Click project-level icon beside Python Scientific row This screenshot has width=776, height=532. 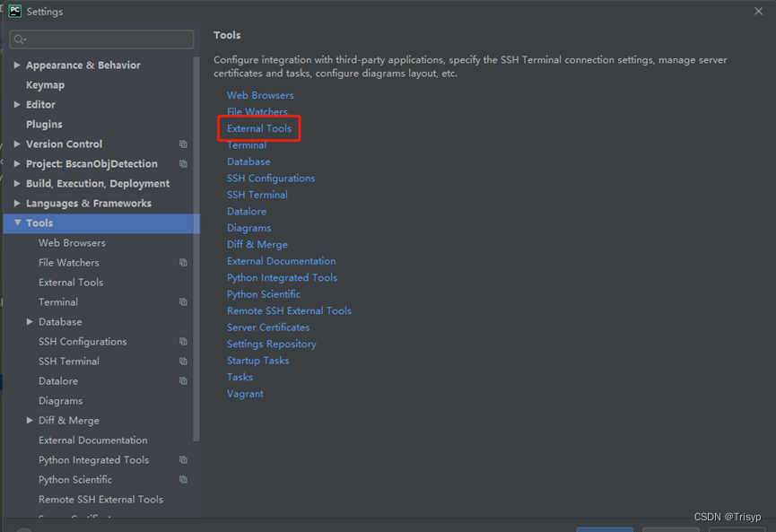coord(183,480)
